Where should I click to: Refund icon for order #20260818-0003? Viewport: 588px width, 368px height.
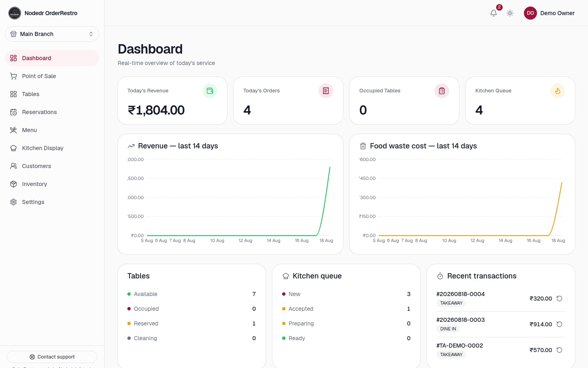point(559,324)
